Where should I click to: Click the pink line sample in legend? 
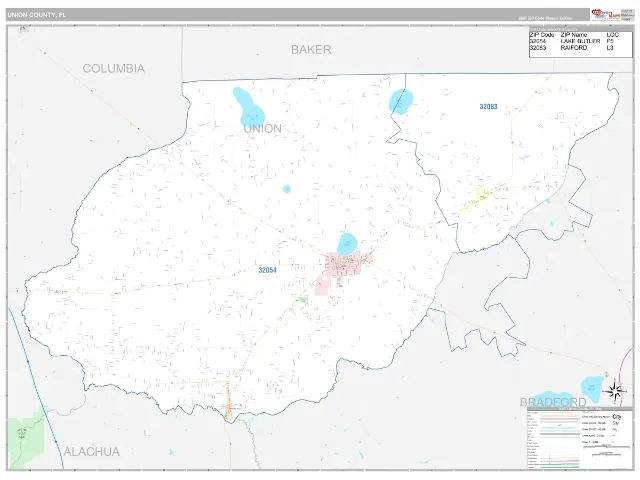(x=559, y=419)
